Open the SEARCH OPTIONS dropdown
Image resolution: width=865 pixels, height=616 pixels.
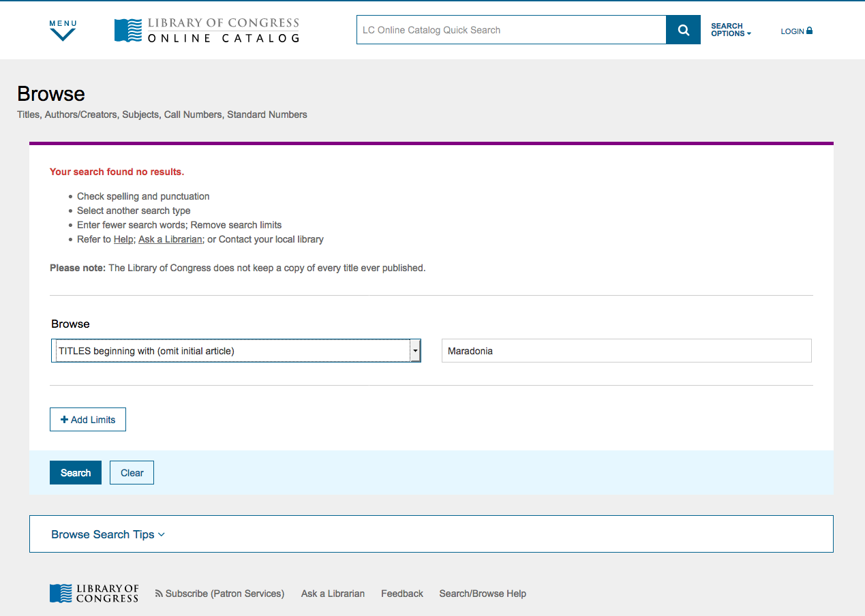(731, 30)
